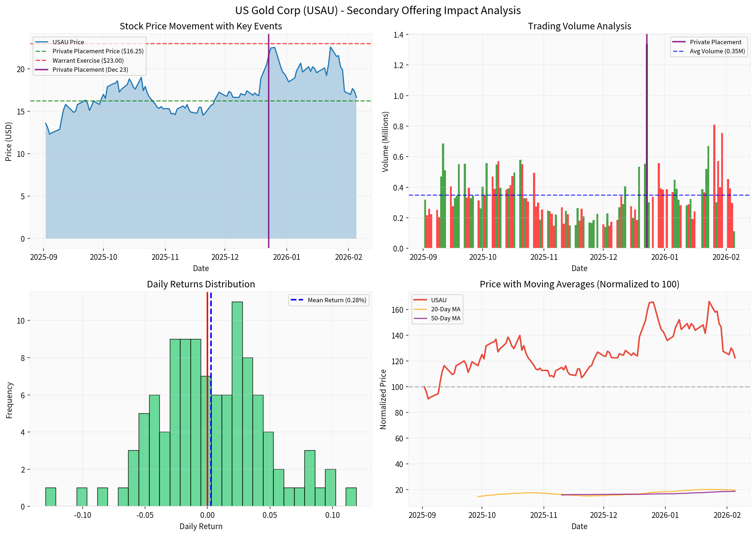Click the rightmost histogram bar near 0.11
The image size is (756, 536).
351,497
